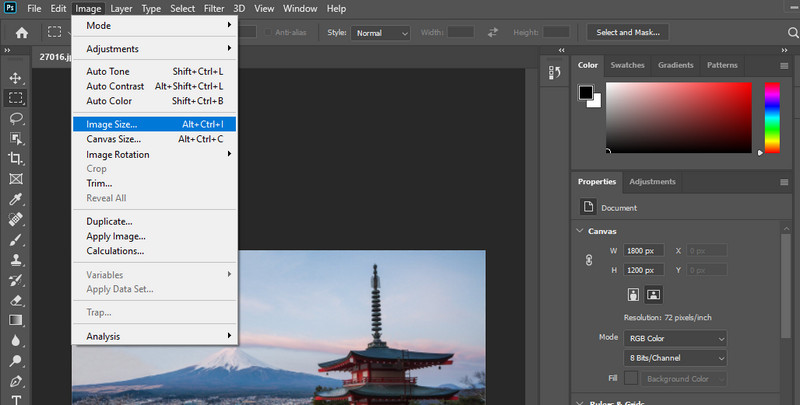This screenshot has height=405, width=800.
Task: Select the Crop tool in toolbar
Action: (16, 158)
